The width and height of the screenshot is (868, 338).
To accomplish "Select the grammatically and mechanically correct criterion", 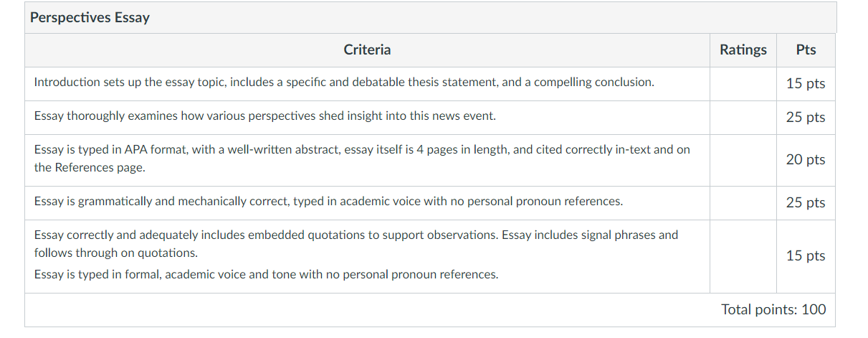I will click(328, 201).
